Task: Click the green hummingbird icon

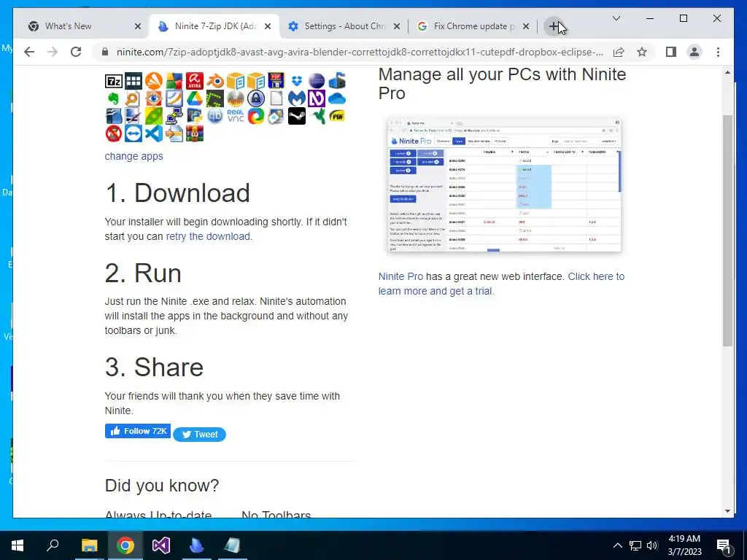Action: 317,116
